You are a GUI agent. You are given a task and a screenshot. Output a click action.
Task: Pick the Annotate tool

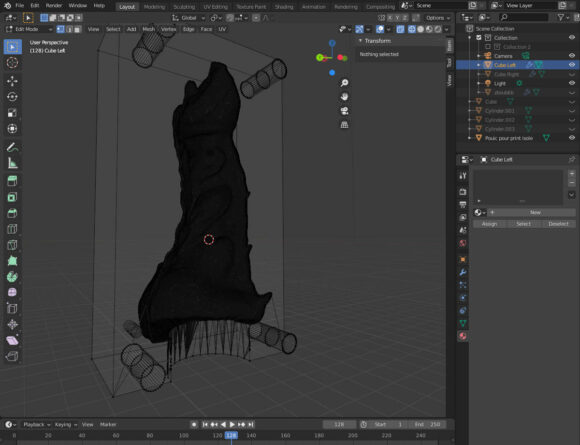pyautogui.click(x=13, y=147)
